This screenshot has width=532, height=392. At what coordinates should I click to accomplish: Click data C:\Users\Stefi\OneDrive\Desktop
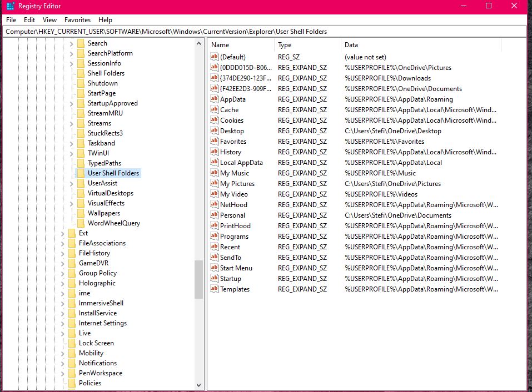(393, 131)
